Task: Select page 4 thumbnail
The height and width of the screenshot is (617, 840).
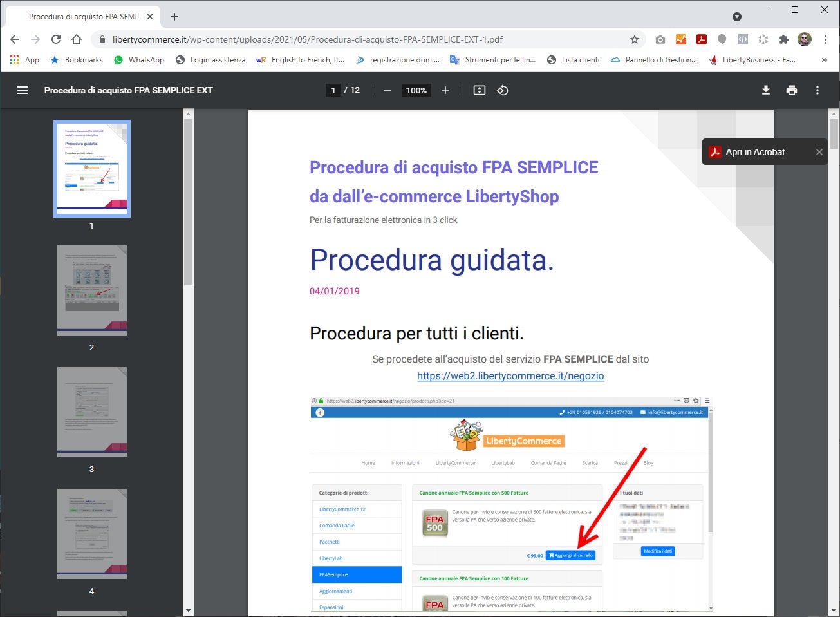Action: (x=92, y=534)
